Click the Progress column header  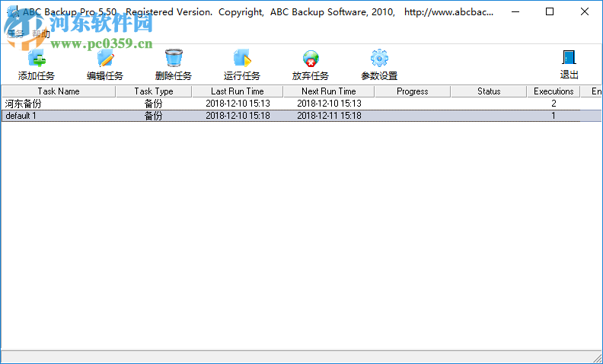pyautogui.click(x=412, y=91)
